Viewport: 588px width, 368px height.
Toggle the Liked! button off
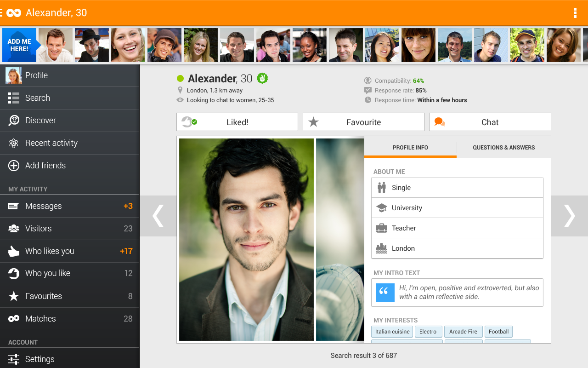(237, 122)
